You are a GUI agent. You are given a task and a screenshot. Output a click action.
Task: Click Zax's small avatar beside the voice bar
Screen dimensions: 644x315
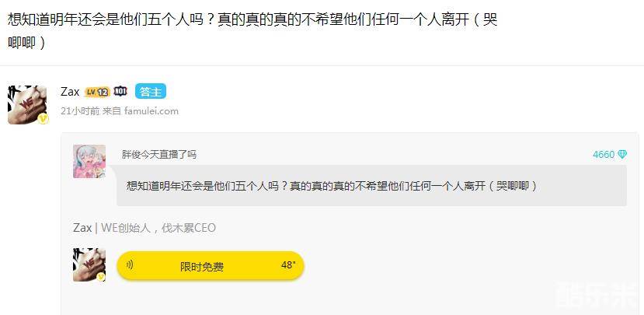(x=89, y=265)
